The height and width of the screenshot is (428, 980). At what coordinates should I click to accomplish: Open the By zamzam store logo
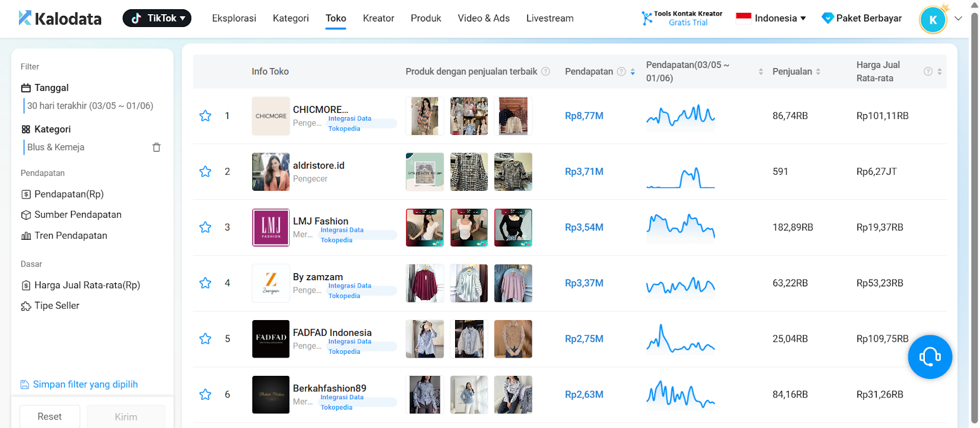pyautogui.click(x=271, y=283)
